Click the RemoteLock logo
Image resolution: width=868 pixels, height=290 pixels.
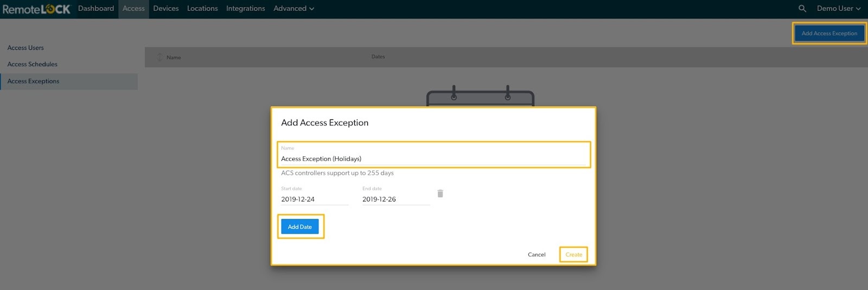coord(36,9)
